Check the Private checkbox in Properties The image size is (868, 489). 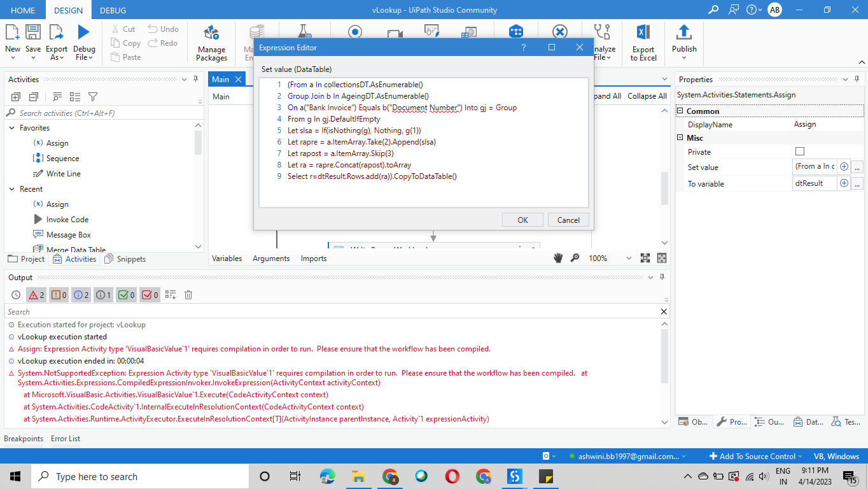click(800, 152)
